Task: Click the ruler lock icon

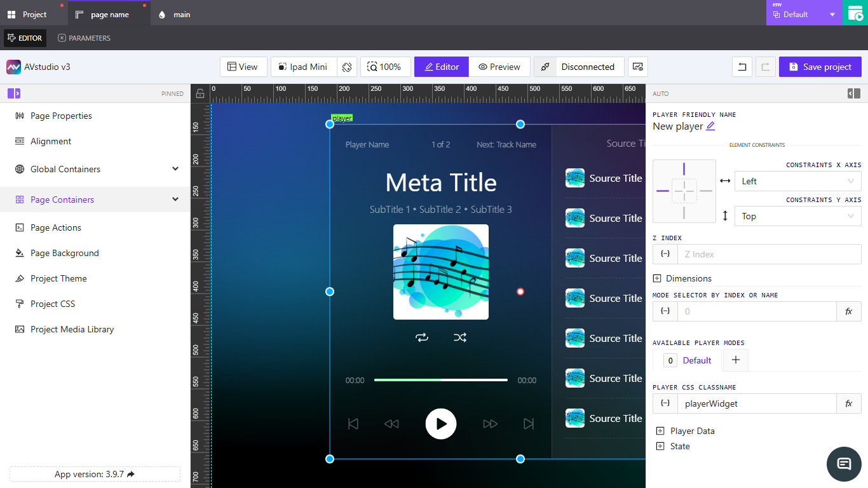Action: (x=200, y=94)
